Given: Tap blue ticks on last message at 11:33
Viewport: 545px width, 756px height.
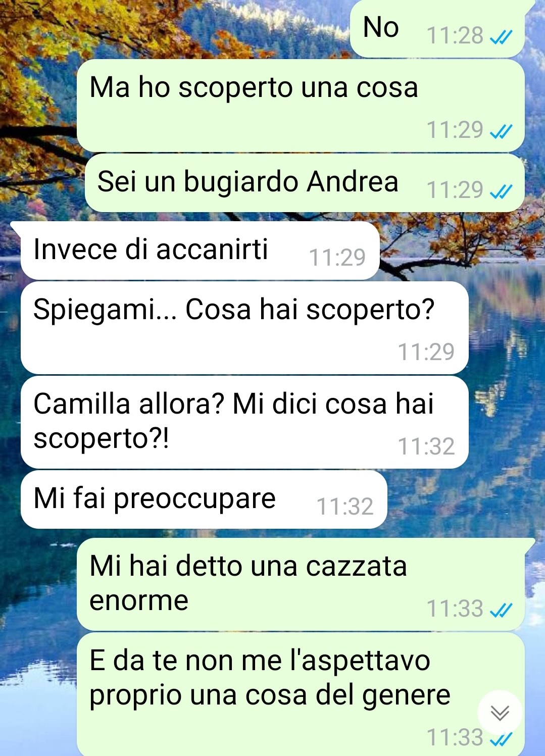Looking at the screenshot, I should point(502,738).
